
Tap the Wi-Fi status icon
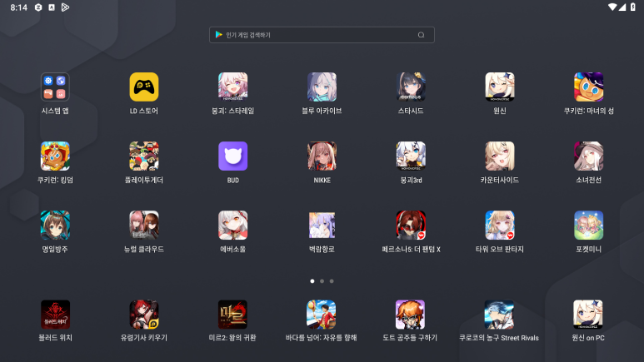click(612, 7)
